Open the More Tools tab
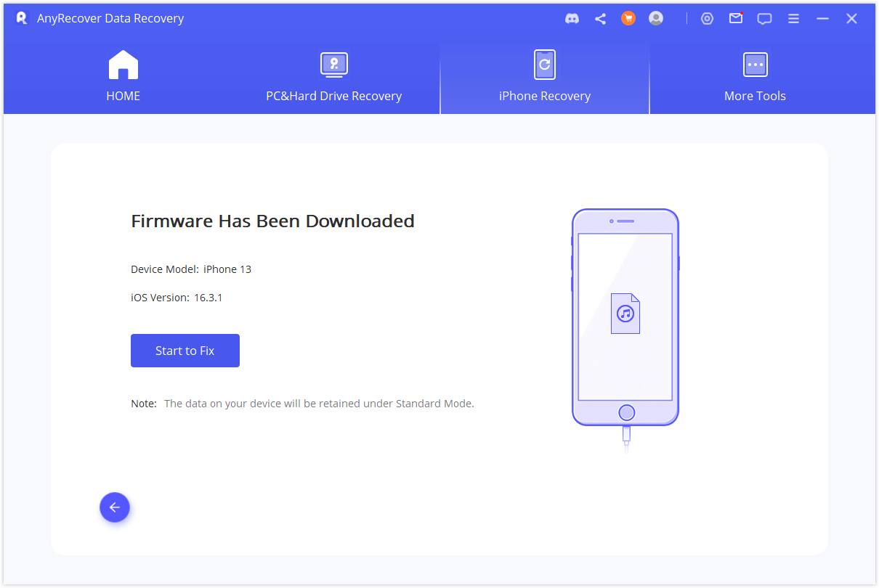879x588 pixels. point(755,77)
